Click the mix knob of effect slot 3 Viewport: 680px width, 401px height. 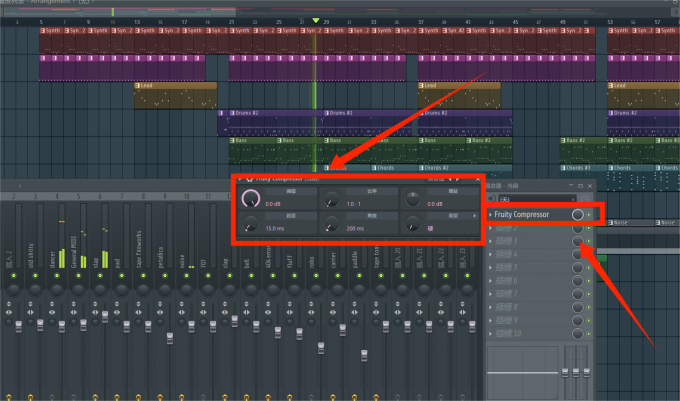(x=577, y=241)
